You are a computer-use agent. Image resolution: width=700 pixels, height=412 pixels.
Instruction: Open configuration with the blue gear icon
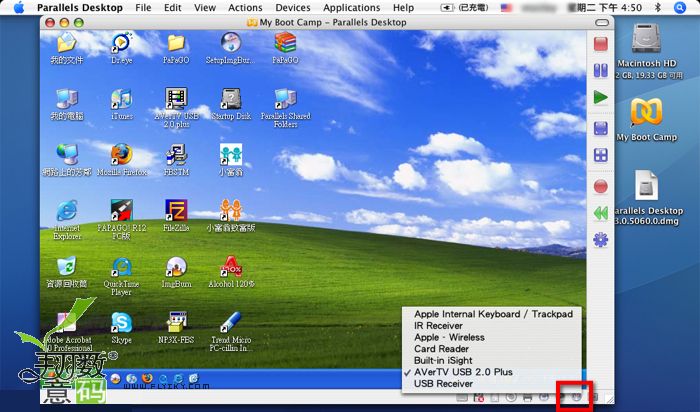601,240
